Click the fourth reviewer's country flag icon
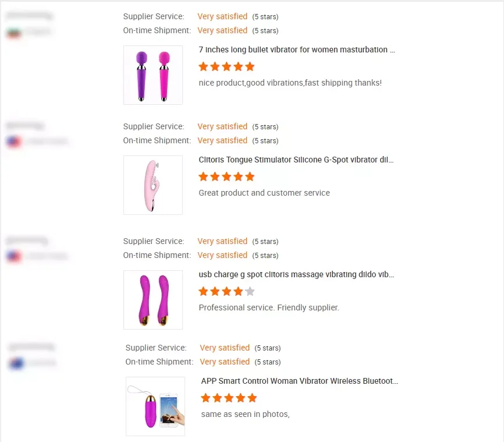This screenshot has height=442, width=504. pyautogui.click(x=16, y=363)
